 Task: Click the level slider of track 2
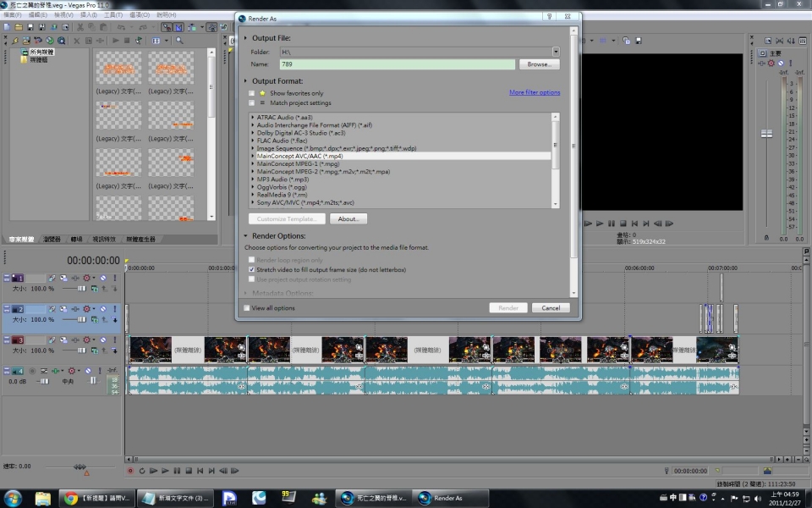coord(83,319)
